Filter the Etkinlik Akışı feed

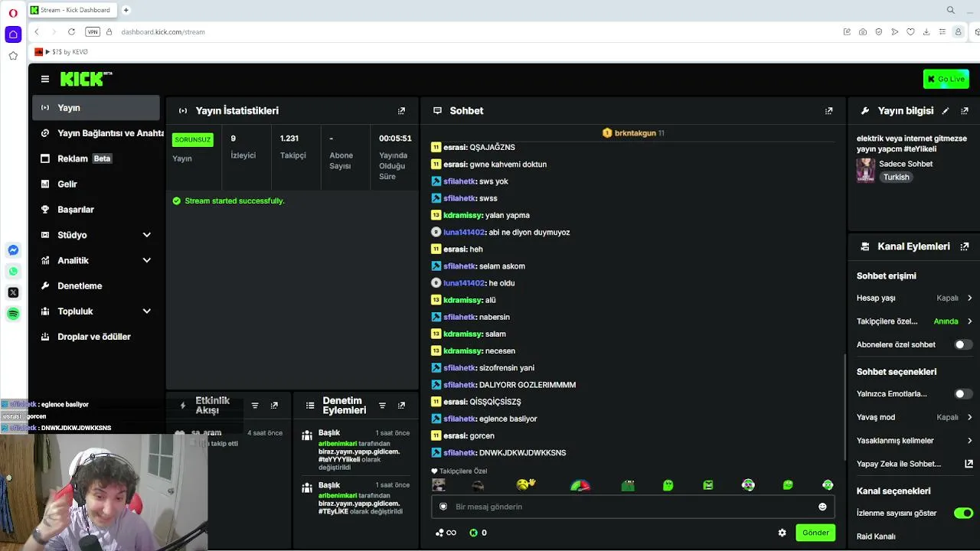coord(255,406)
